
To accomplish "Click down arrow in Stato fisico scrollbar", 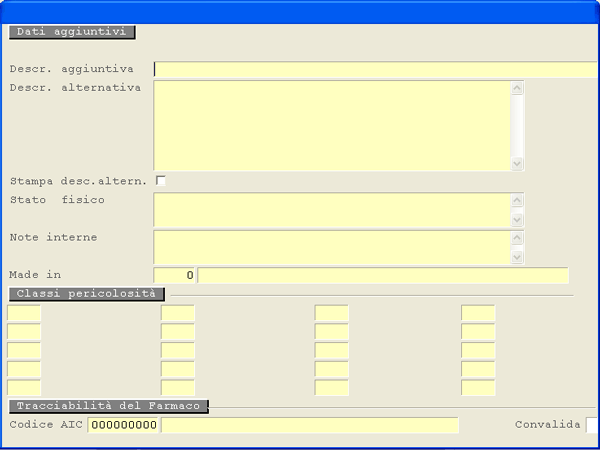I will click(517, 220).
